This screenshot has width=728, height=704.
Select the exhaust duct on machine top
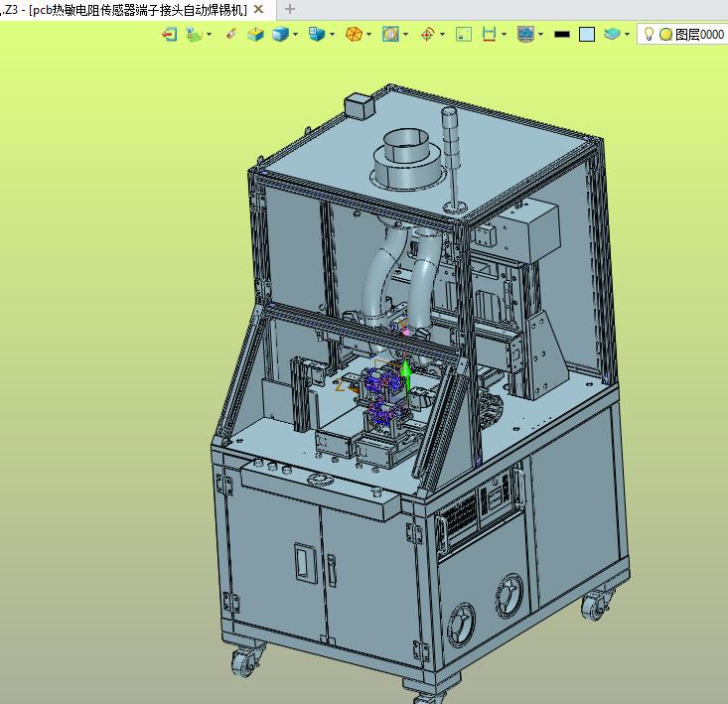click(x=407, y=159)
